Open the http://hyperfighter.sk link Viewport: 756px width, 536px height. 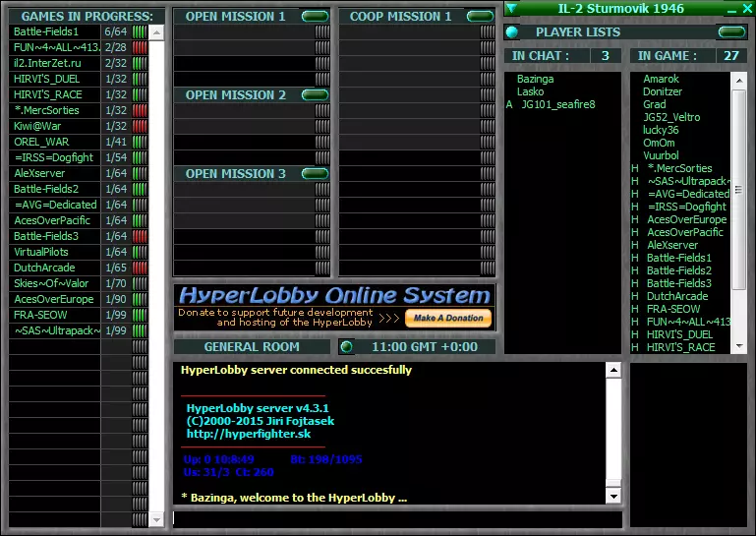pos(249,434)
